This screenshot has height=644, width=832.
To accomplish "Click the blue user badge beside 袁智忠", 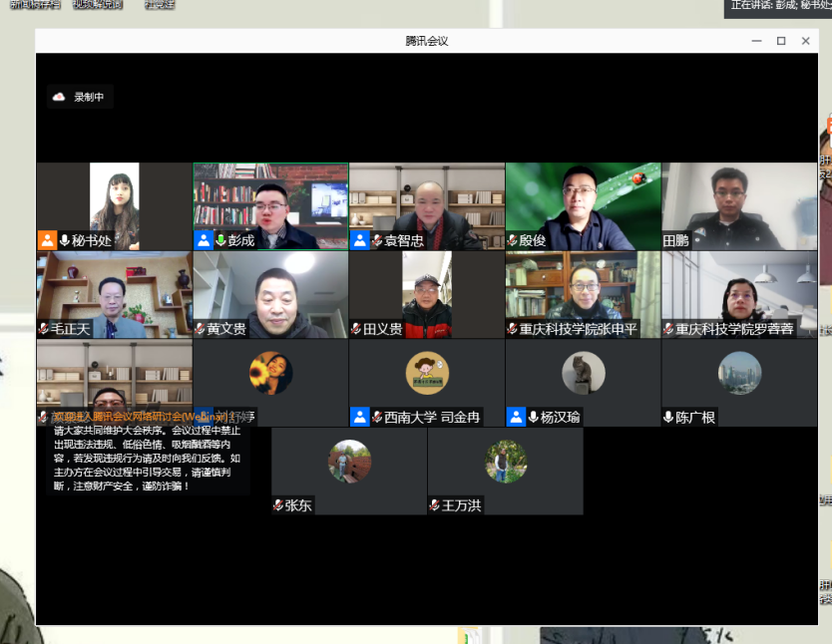I will pos(359,240).
